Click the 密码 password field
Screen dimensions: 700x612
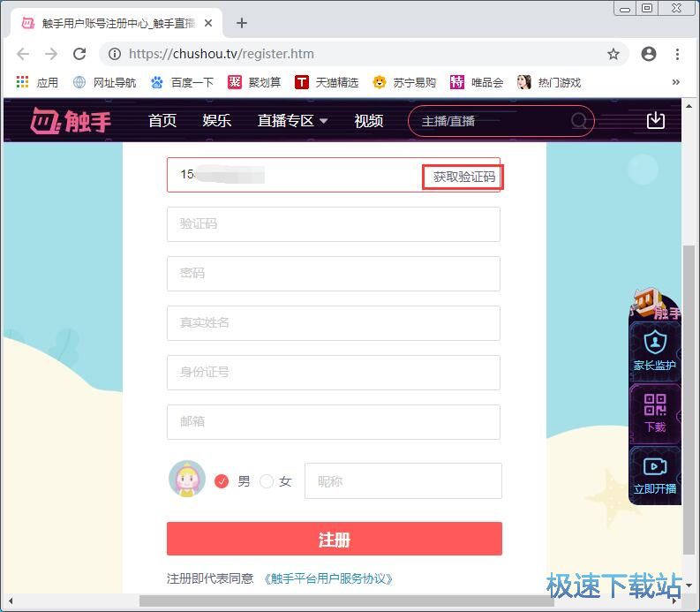pos(334,274)
